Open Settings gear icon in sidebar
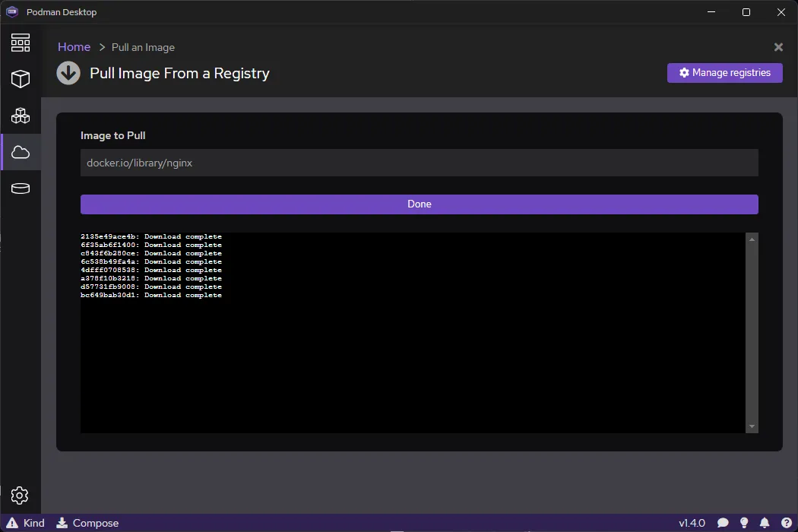The height and width of the screenshot is (532, 798). (20, 496)
